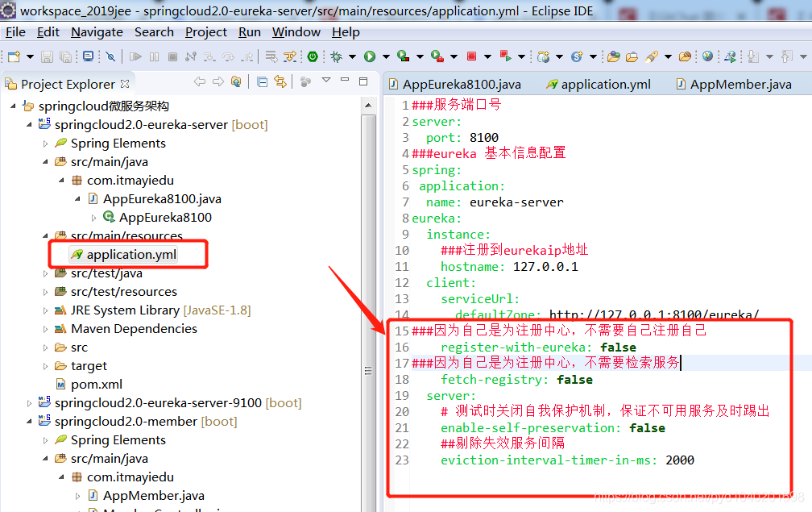Open the Window menu
Screen dimensions: 812x512
point(296,32)
